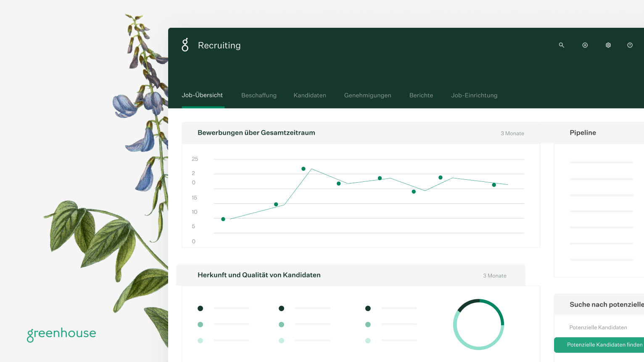Switch to Job-Einrichtung tab
Viewport: 644px width, 362px height.
point(474,95)
